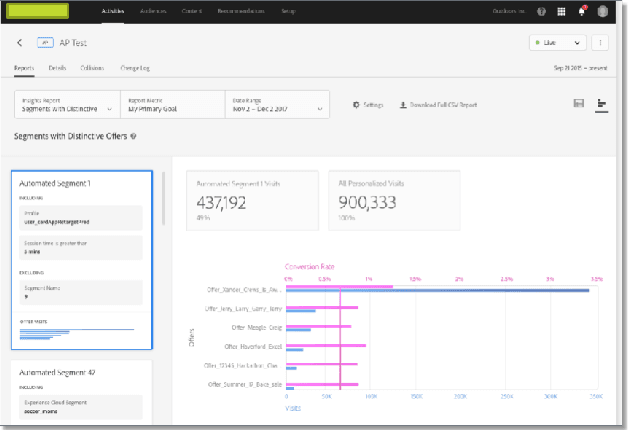Switch to the Details tab

[x=57, y=68]
